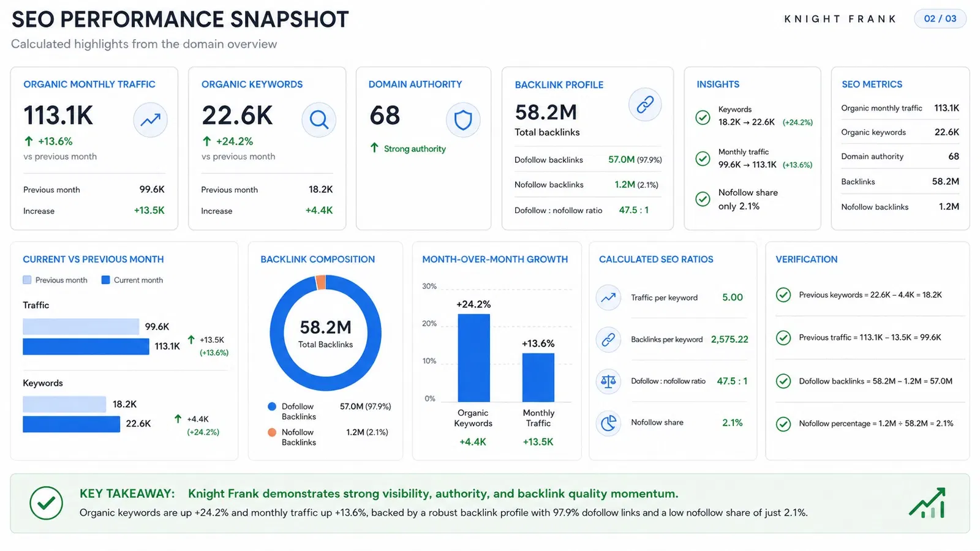
Task: Click the 99.6K previous month Traffic bar
Action: 81,327
